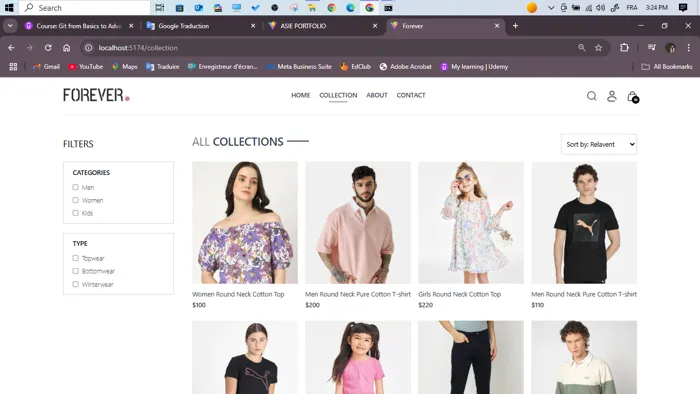Enable the Men category checkbox
The width and height of the screenshot is (700, 394).
(x=75, y=187)
